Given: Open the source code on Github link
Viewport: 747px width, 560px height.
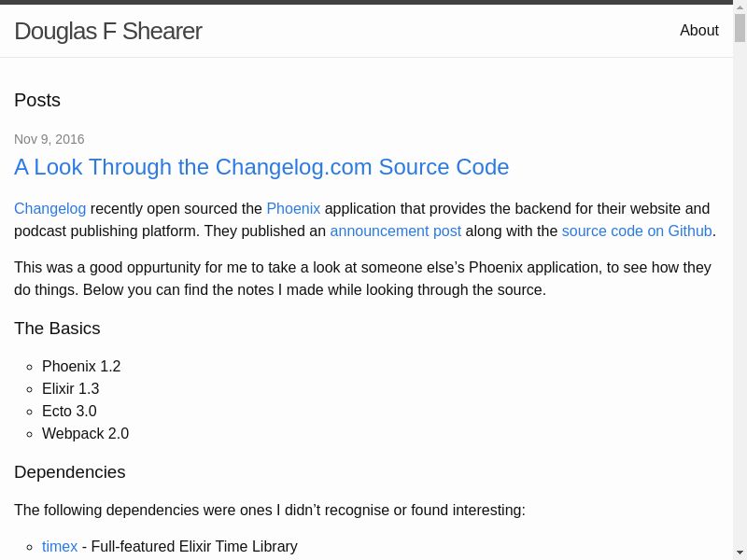Looking at the screenshot, I should coord(637,231).
